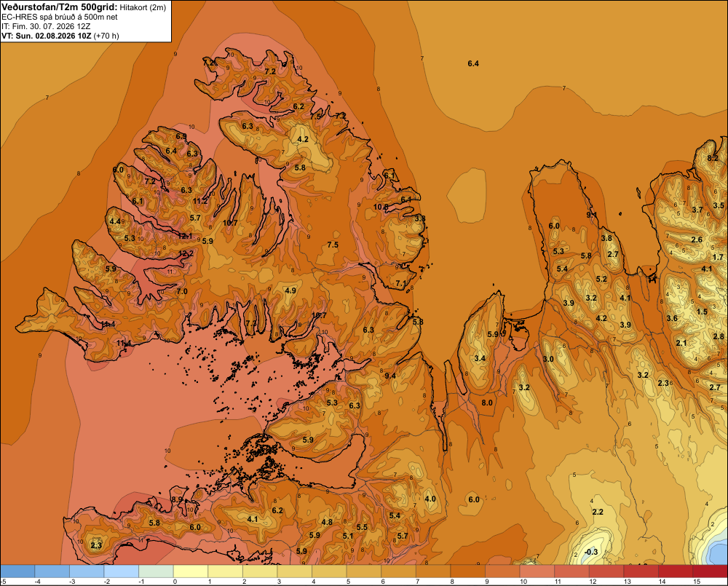Viewport: 728px width, 586px height.
Task: Click the temperature value "2.2"
Action: (598, 512)
